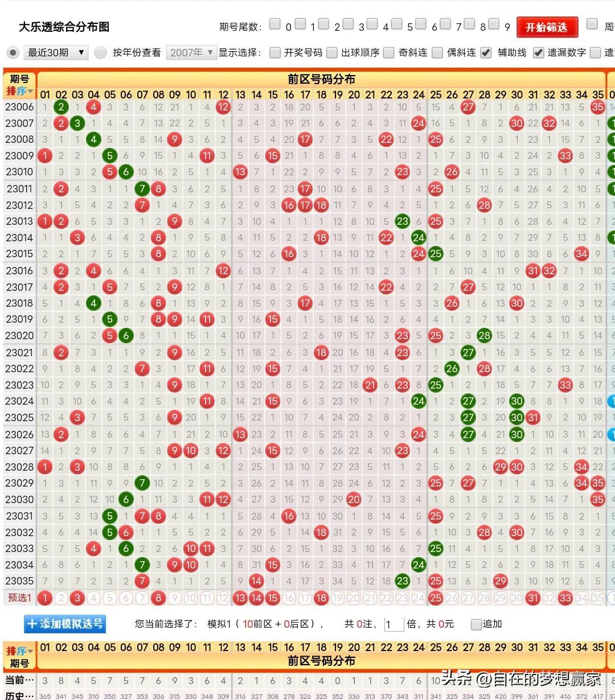615x700 pixels.
Task: Tick the 奇斜连 checkbox
Action: (x=389, y=52)
